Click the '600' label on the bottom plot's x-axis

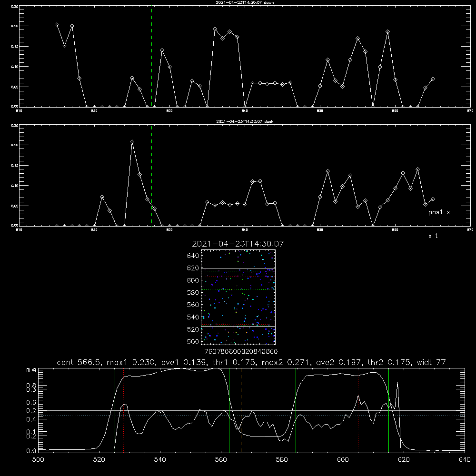coord(343,460)
